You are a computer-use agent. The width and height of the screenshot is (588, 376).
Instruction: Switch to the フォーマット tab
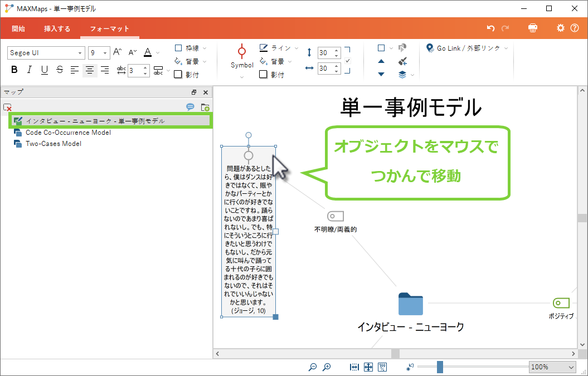109,28
